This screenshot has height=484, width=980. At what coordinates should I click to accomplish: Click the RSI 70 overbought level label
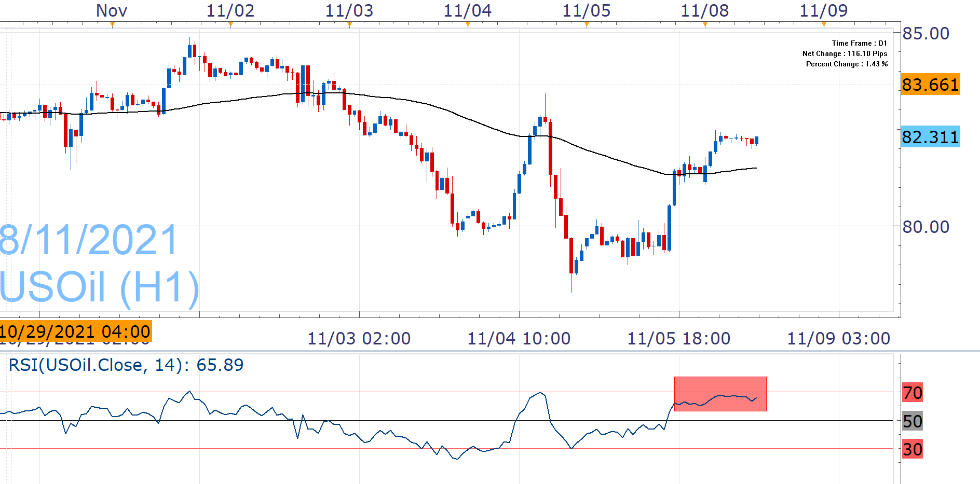[x=912, y=393]
